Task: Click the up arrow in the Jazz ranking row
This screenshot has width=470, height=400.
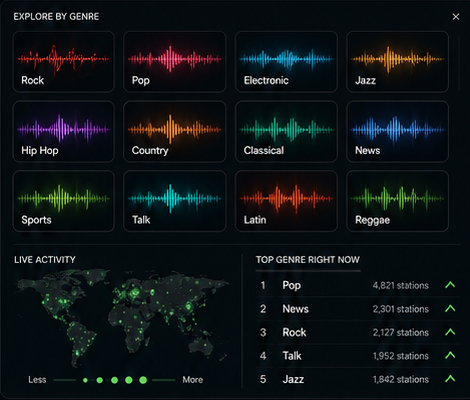Action: (450, 379)
